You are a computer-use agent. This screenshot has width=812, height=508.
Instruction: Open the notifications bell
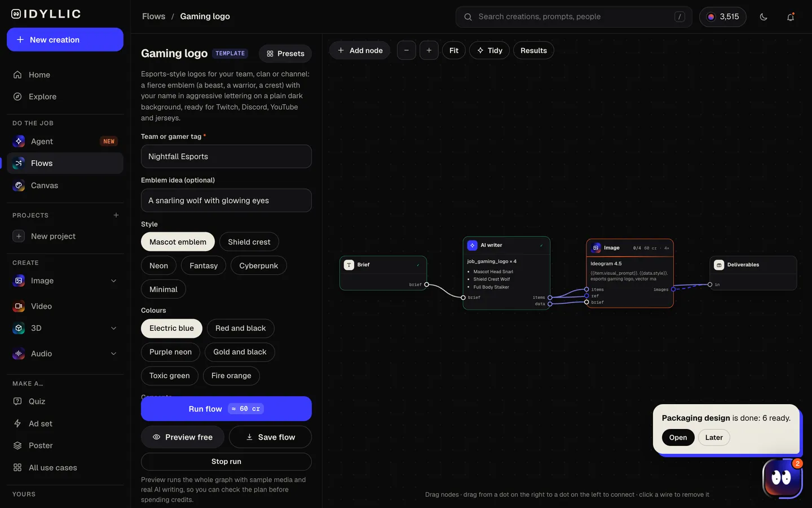point(791,17)
